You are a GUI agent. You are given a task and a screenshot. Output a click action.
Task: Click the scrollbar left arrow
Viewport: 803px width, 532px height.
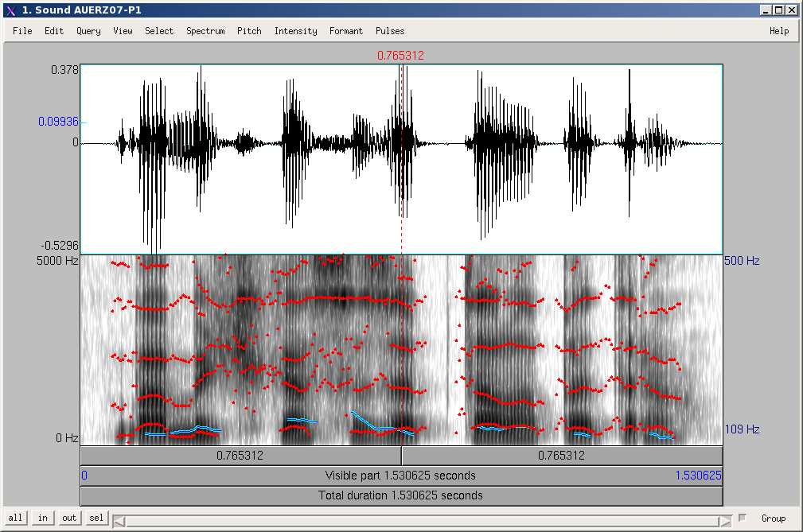pos(119,521)
